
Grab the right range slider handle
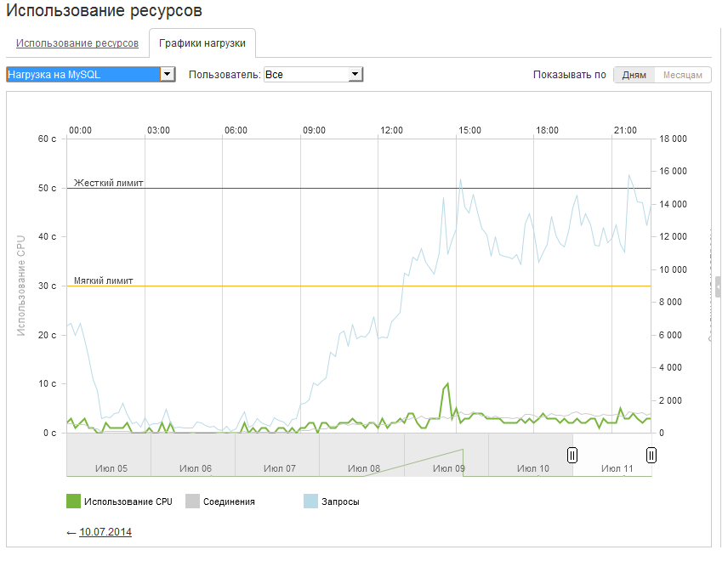click(651, 455)
